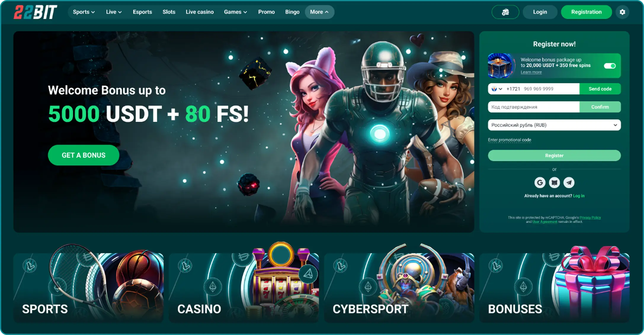Open the Enter promotional code link
This screenshot has width=644, height=335.
click(x=510, y=140)
